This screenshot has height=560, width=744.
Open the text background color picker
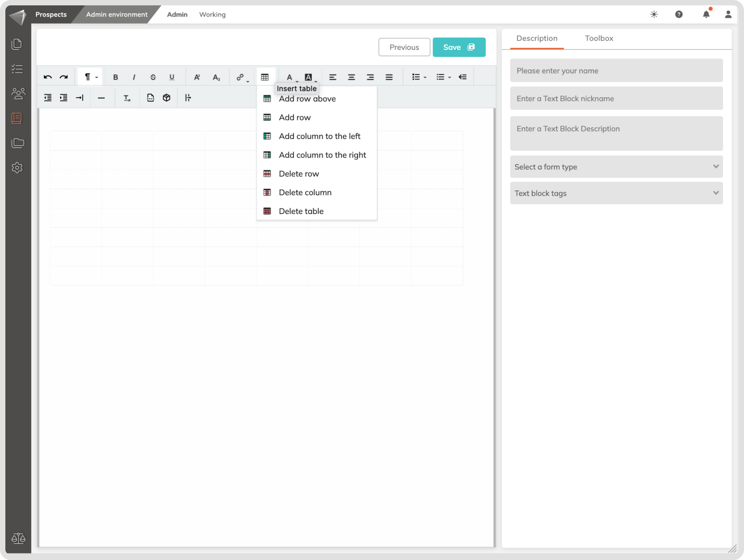(309, 77)
